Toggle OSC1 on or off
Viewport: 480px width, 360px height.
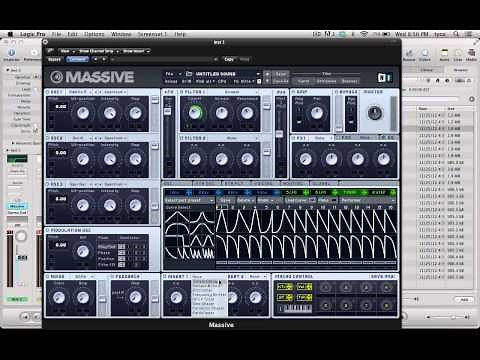click(47, 92)
